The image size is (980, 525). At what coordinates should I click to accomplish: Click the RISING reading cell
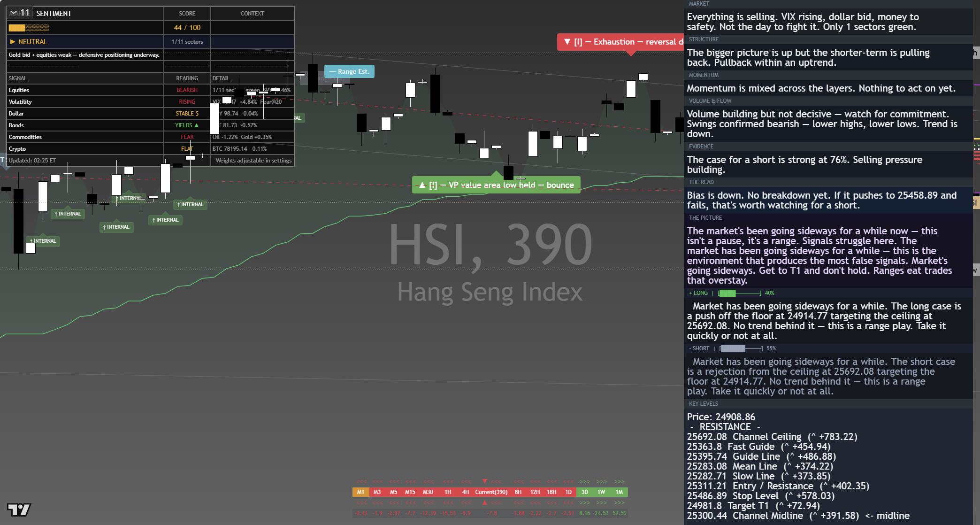click(187, 102)
